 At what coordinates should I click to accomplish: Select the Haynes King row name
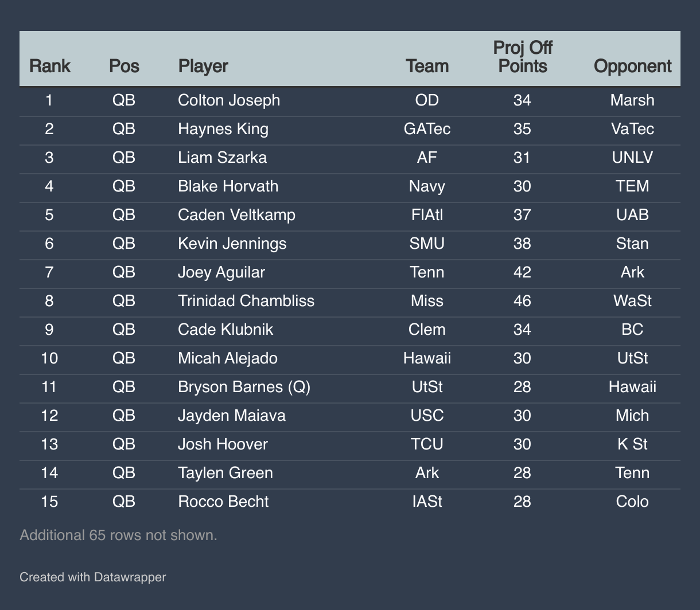pos(223,129)
